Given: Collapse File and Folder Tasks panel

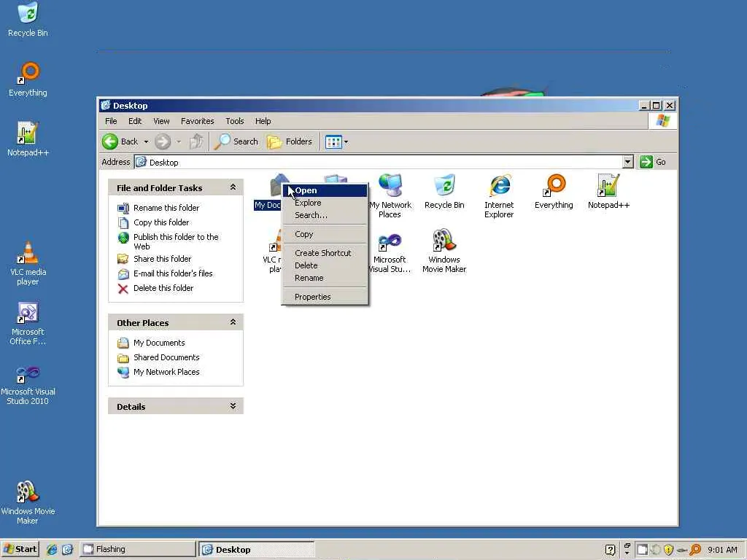Looking at the screenshot, I should click(233, 187).
